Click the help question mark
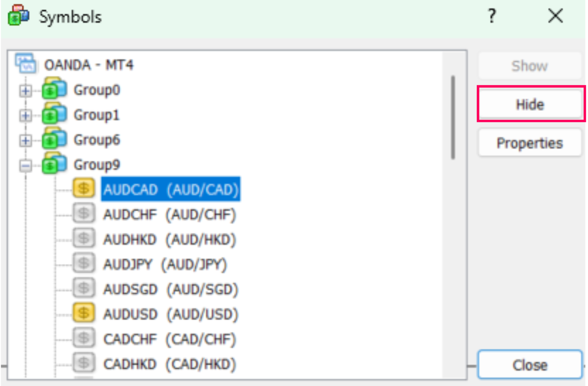Image resolution: width=588 pixels, height=386 pixels. [x=491, y=16]
